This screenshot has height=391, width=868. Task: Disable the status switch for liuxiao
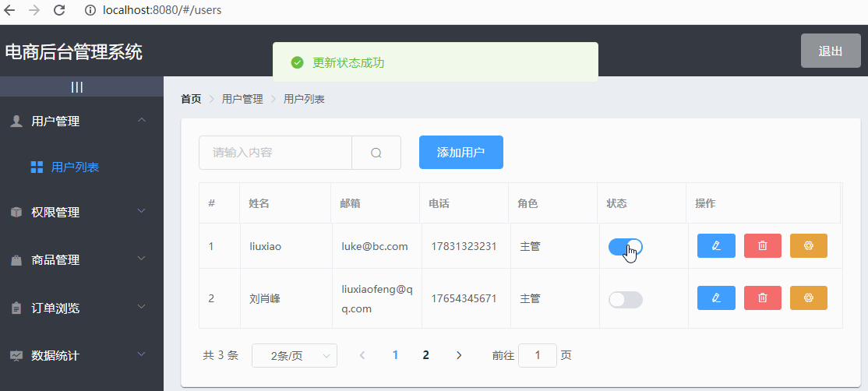coord(626,247)
